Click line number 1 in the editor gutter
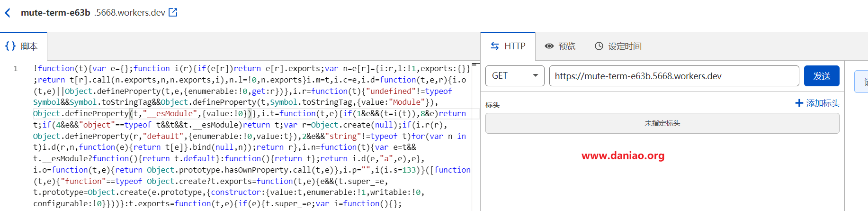 coord(16,69)
